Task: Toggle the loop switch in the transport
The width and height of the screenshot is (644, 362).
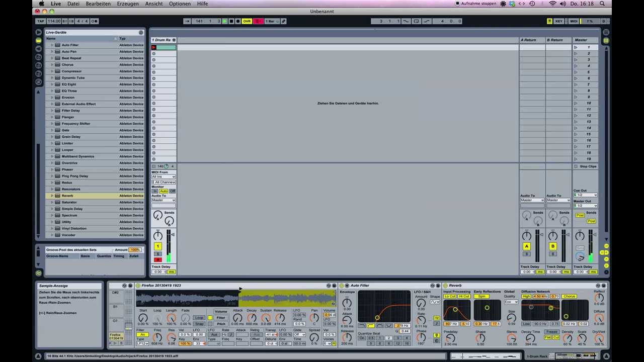Action: [416, 21]
